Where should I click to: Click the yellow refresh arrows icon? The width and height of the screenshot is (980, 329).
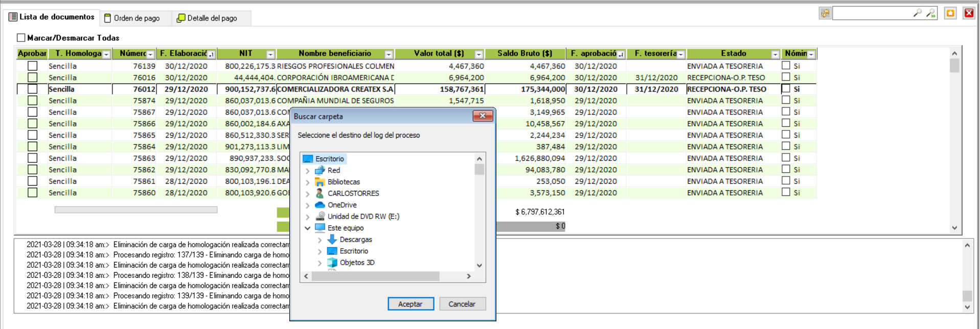(825, 13)
